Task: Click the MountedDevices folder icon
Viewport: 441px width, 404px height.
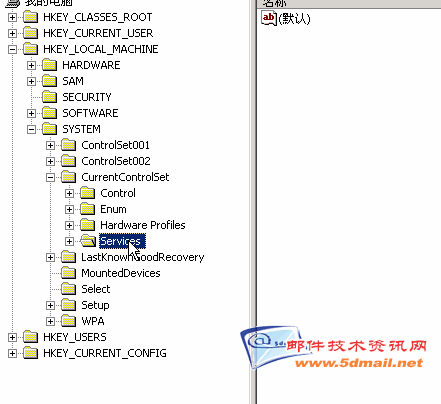Action: tap(69, 273)
